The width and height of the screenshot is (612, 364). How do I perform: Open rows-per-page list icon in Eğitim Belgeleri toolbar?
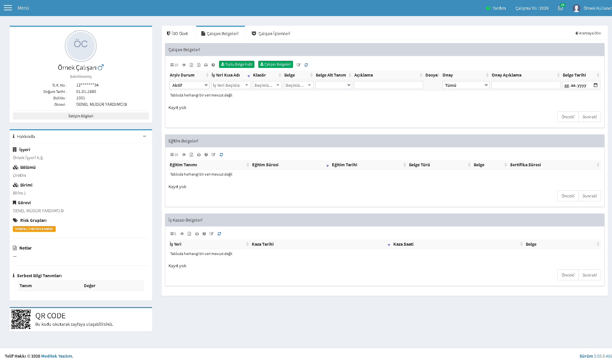tap(174, 155)
